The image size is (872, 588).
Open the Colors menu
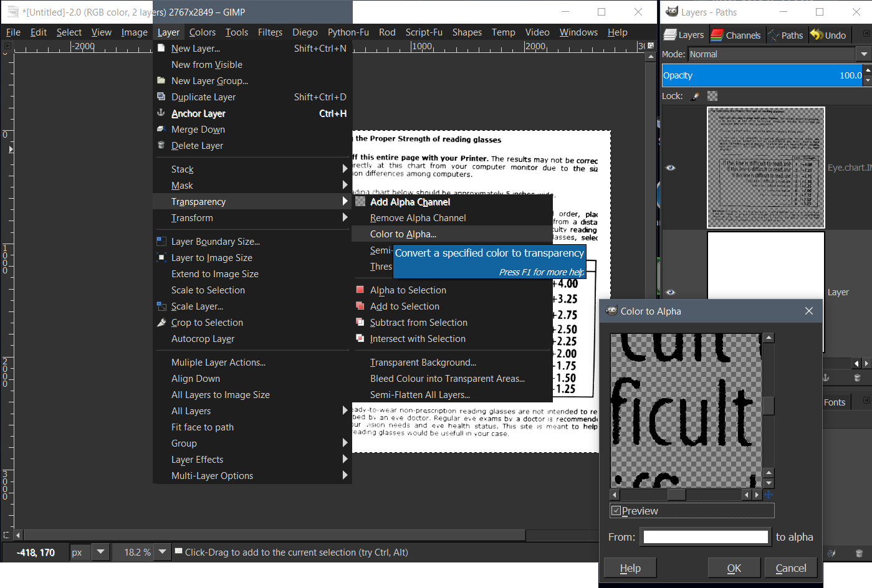coord(203,32)
